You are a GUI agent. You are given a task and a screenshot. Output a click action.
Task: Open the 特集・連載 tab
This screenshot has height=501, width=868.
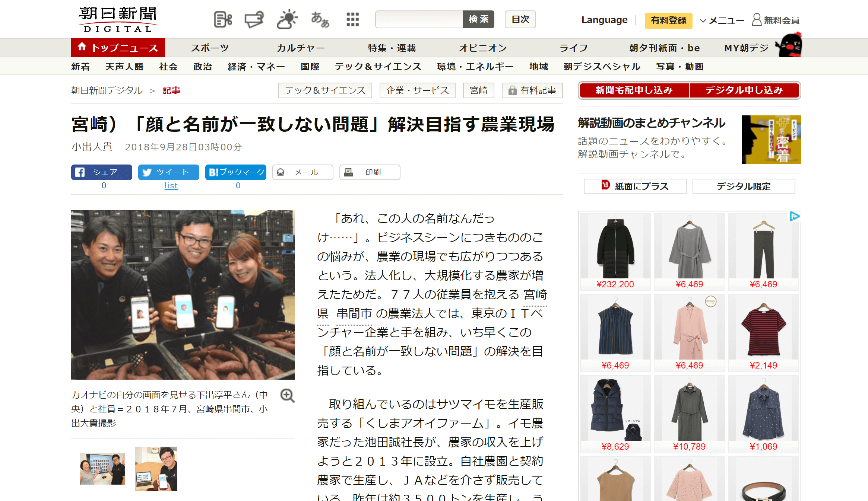coord(392,48)
